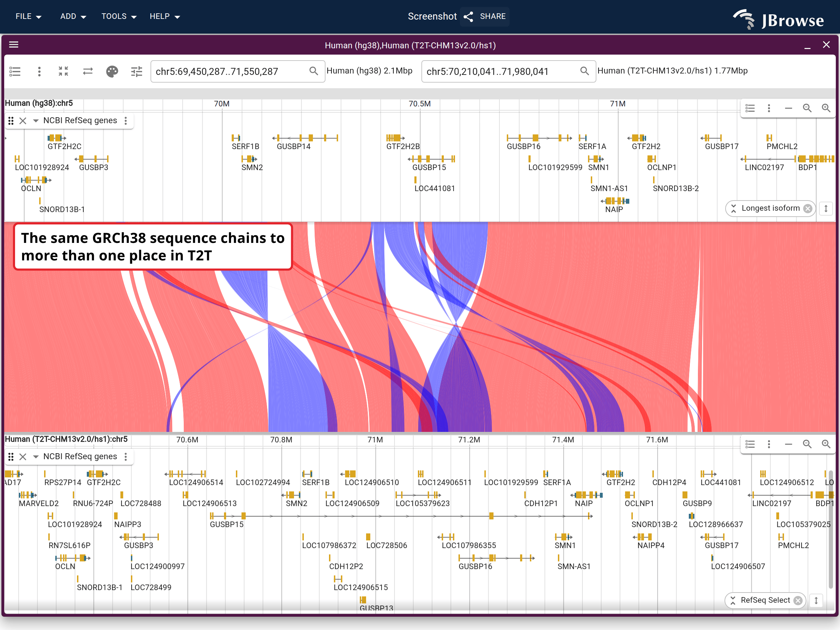Remove the Longest isoform filter chip

808,209
